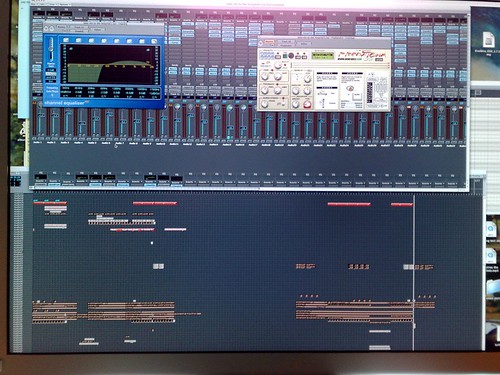The image size is (500, 375).
Task: Click the vertical barcode graphic in plugin
Action: [x=370, y=92]
